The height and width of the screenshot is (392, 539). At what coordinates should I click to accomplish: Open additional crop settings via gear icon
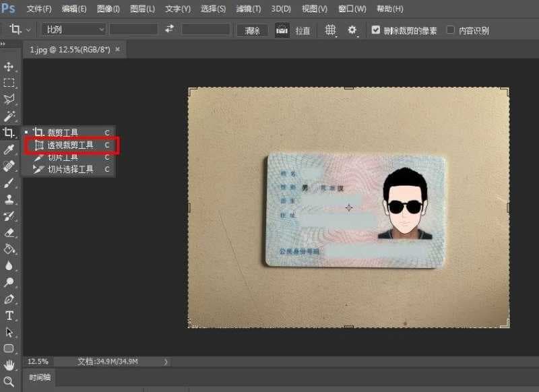[352, 30]
